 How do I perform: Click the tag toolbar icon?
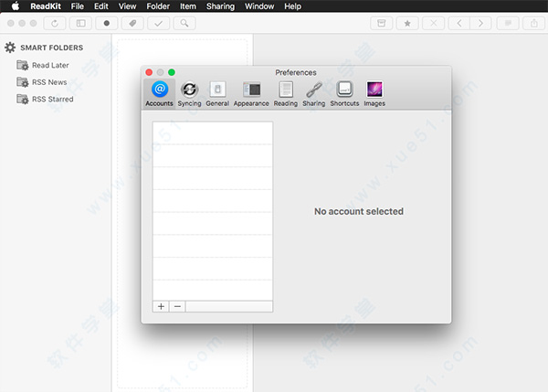132,24
